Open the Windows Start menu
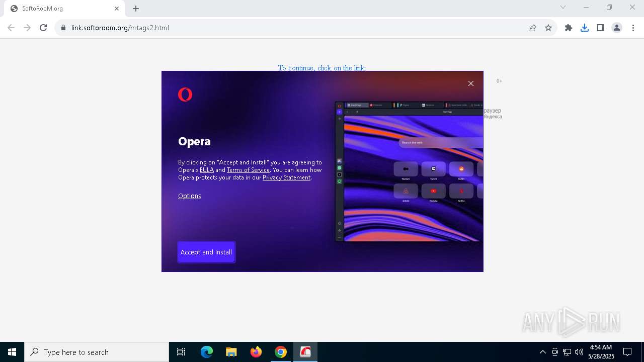The image size is (644, 362). [x=12, y=352]
